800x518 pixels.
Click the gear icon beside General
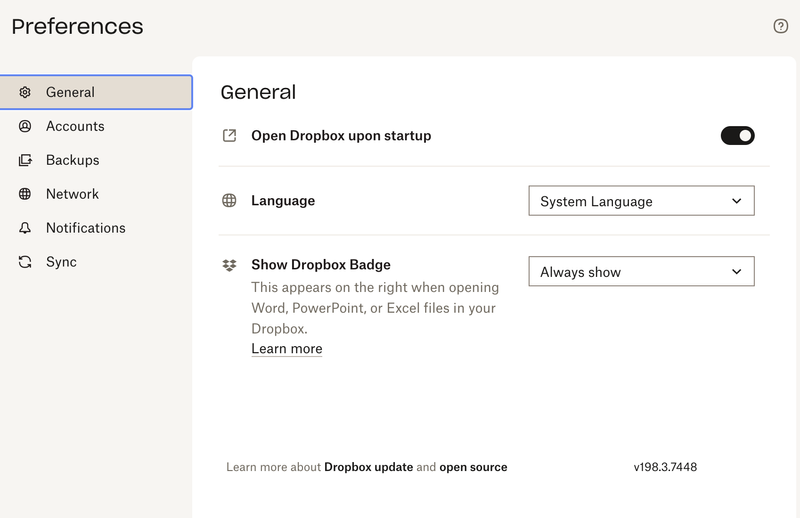25,92
